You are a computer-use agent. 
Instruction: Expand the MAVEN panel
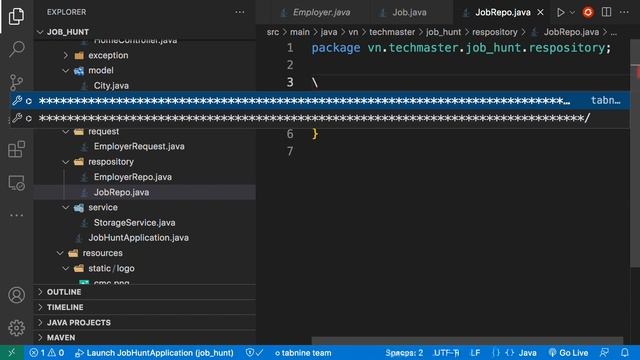[61, 338]
